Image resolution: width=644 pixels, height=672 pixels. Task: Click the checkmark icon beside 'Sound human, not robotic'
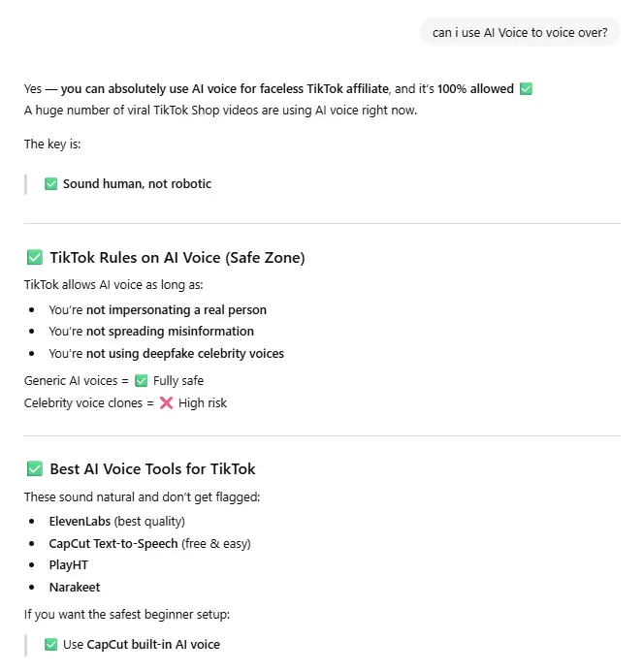click(x=50, y=184)
